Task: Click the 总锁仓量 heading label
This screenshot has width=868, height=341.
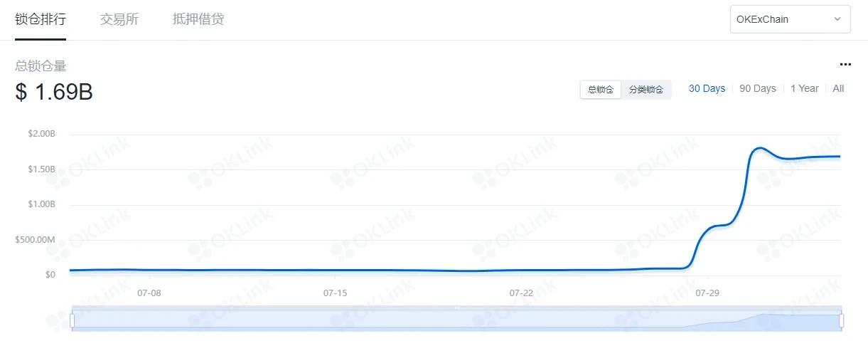Action: (41, 66)
